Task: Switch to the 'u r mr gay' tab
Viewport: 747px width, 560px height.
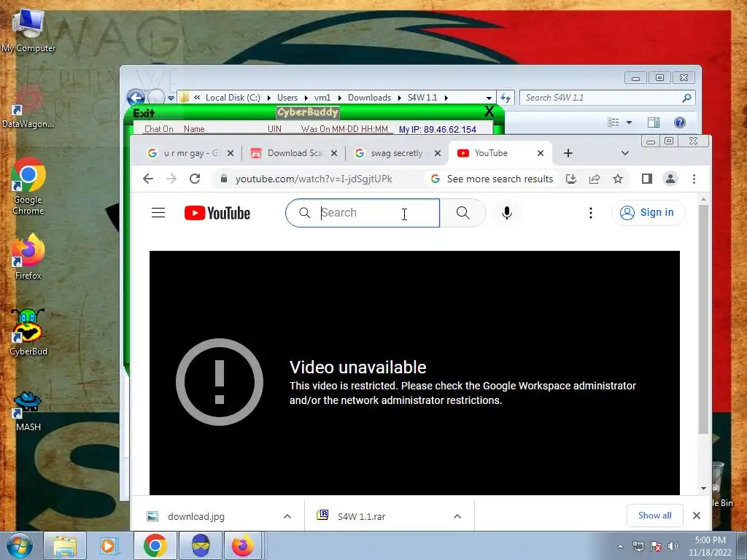Action: 183,153
